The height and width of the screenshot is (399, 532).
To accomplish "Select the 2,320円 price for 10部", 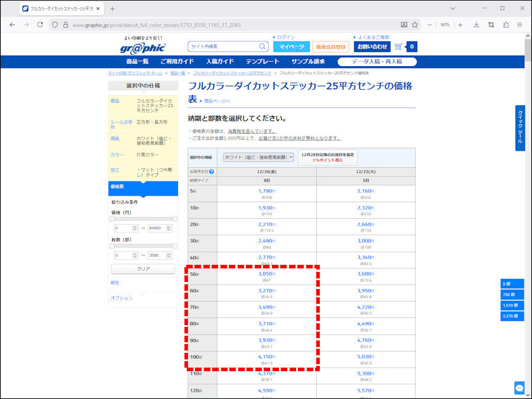I will [366, 207].
